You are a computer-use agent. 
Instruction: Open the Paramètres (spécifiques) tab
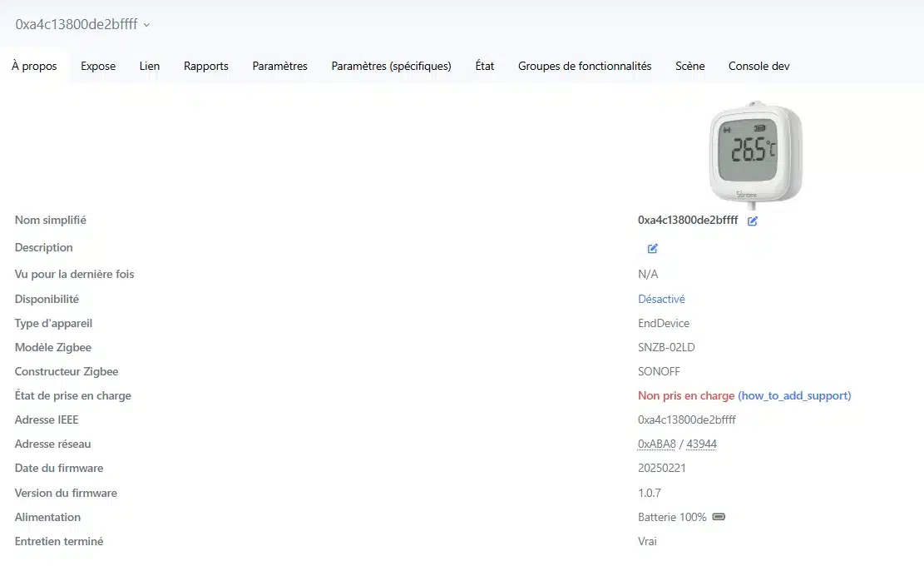point(391,66)
